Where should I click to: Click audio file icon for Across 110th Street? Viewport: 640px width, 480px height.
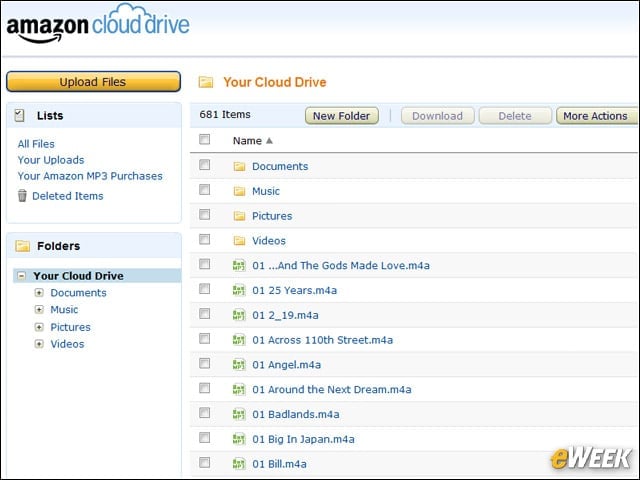tap(239, 340)
